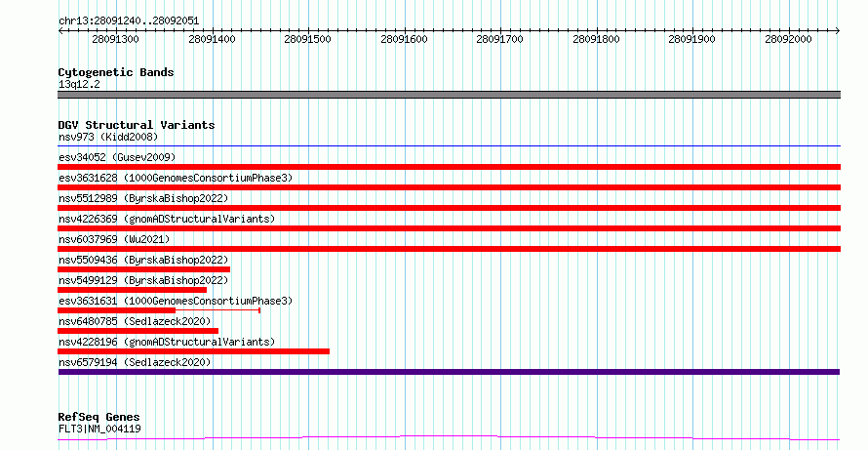Image resolution: width=868 pixels, height=450 pixels.
Task: Open the Cytogenetic Bands track title
Action: [x=116, y=72]
